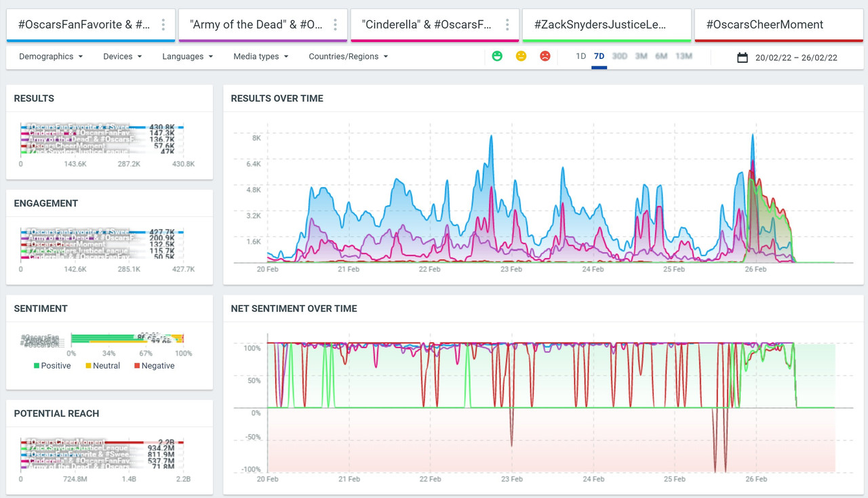This screenshot has width=868, height=498.
Task: Open the Languages filter dropdown
Action: pos(188,56)
